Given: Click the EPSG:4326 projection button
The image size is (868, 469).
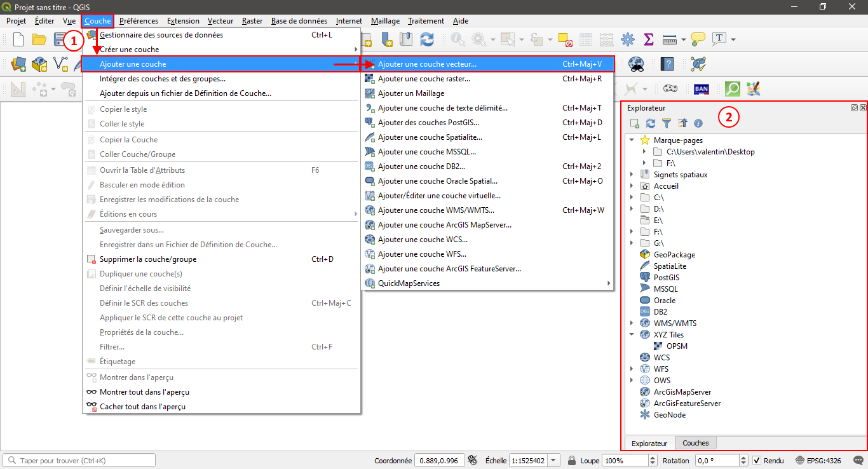Looking at the screenshot, I should tap(819, 461).
